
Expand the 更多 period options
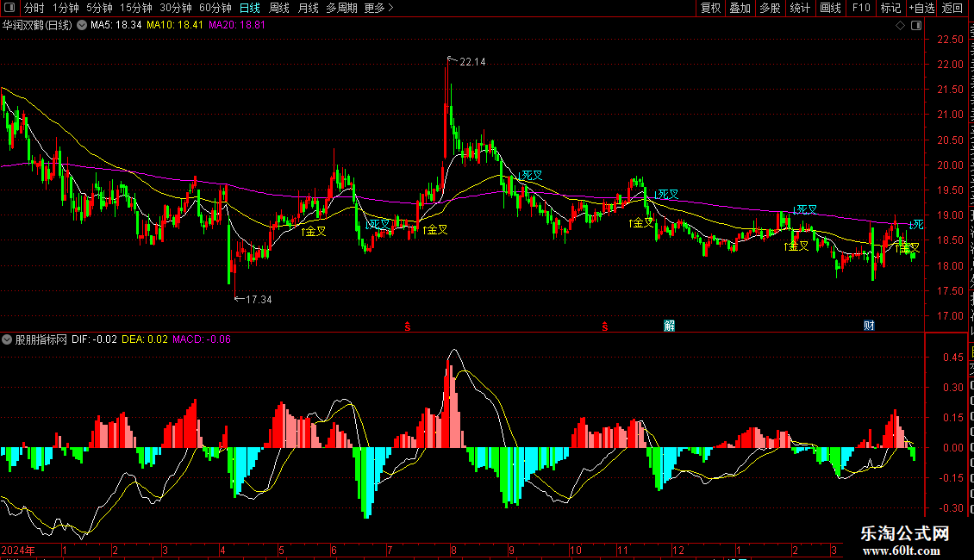(378, 8)
